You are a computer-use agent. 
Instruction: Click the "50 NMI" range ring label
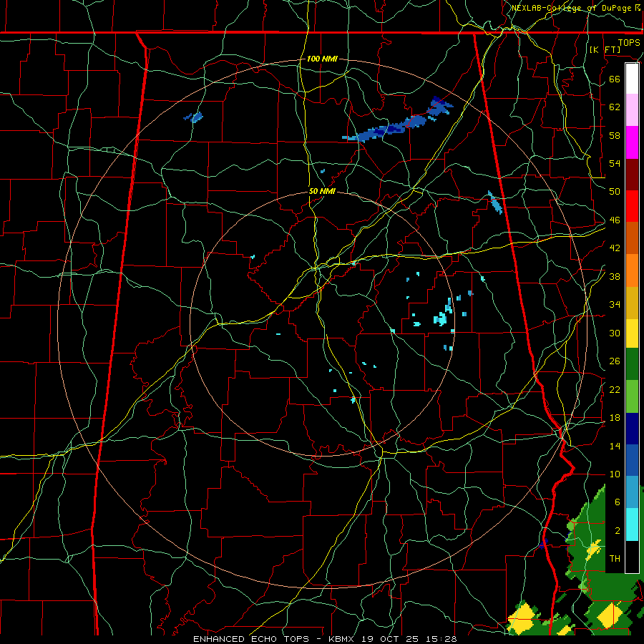pyautogui.click(x=323, y=191)
